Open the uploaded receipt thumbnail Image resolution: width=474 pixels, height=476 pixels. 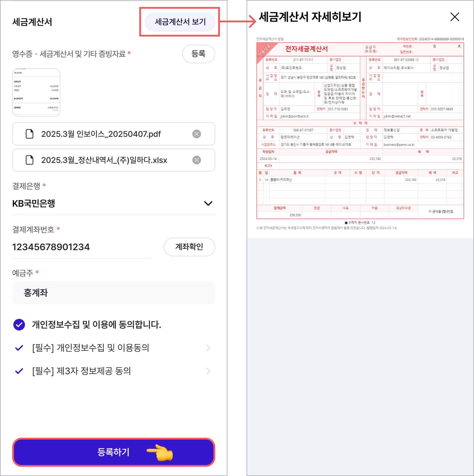pos(36,92)
